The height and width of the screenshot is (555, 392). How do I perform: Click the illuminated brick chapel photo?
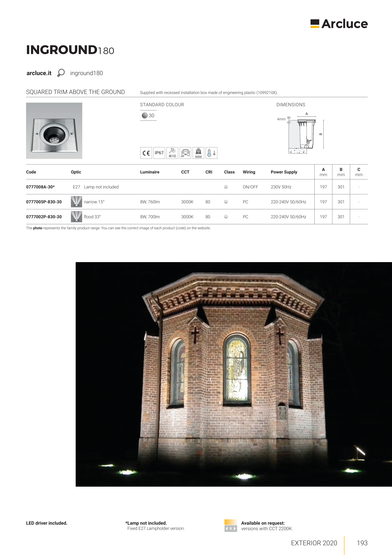pyautogui.click(x=234, y=374)
